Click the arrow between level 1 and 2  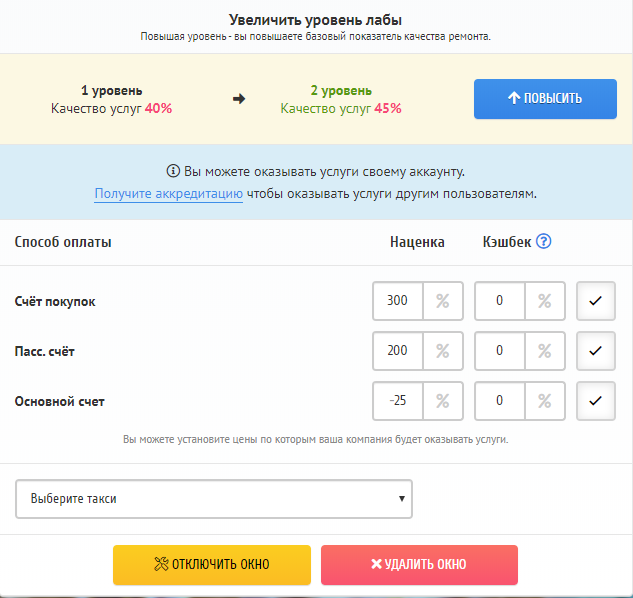(x=239, y=99)
